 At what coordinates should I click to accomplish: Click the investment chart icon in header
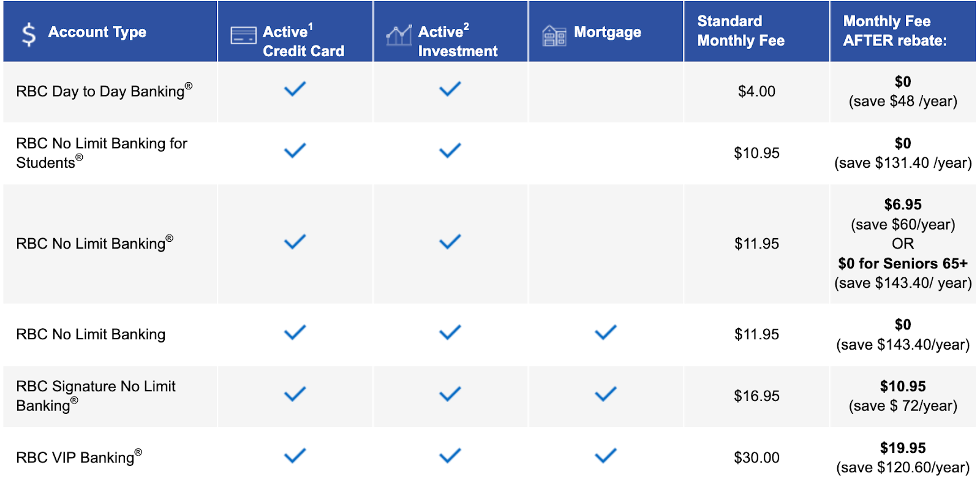click(x=399, y=35)
